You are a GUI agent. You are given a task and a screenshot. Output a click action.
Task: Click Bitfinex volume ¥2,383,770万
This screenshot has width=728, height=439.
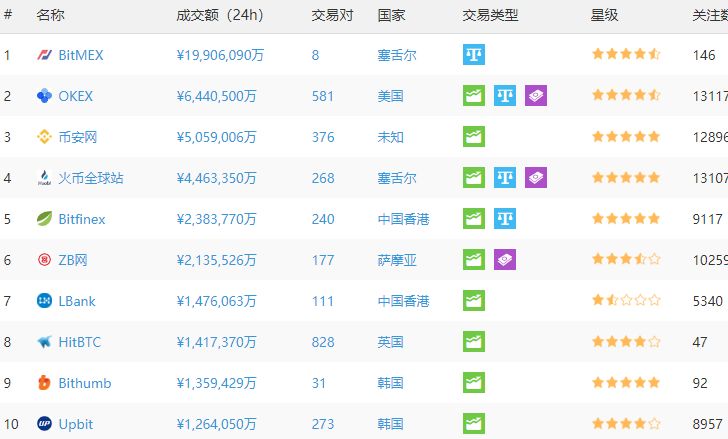point(216,219)
